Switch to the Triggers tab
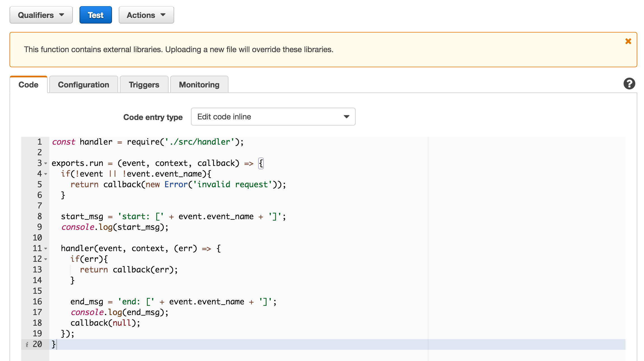Image resolution: width=644 pixels, height=361 pixels. click(144, 85)
